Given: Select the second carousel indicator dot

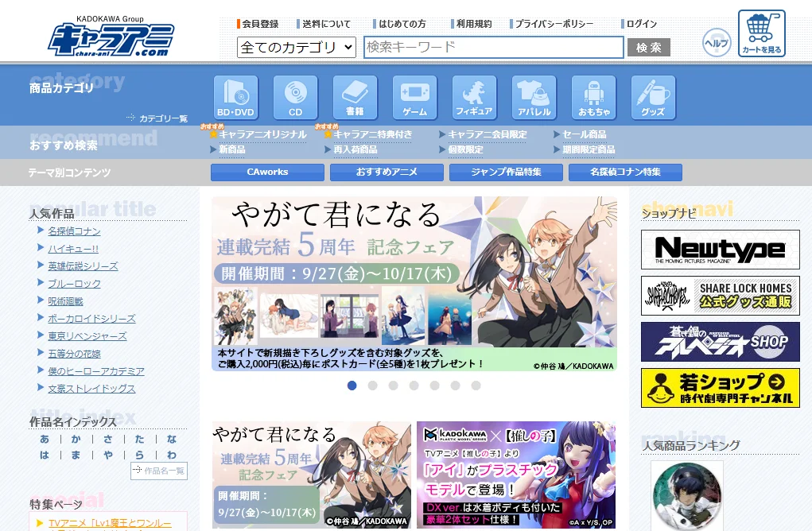Looking at the screenshot, I should tap(373, 386).
